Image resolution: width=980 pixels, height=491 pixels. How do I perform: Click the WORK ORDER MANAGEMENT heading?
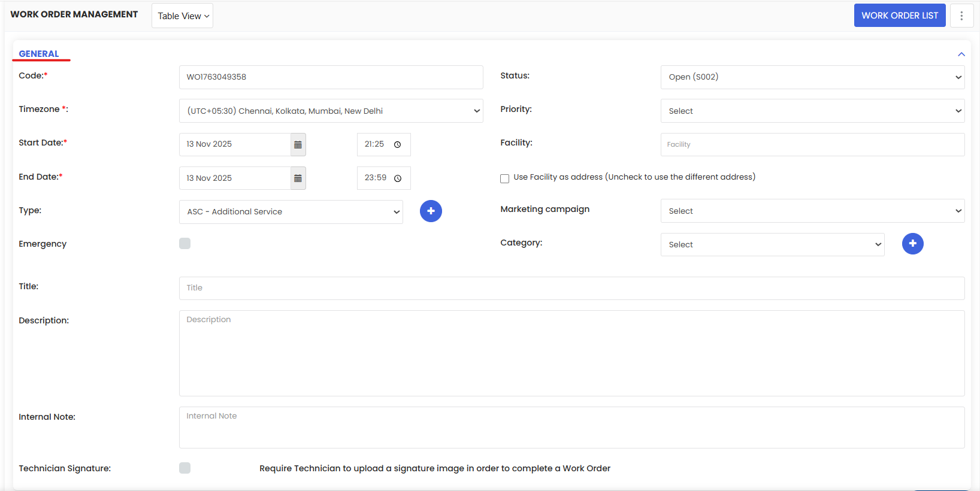tap(74, 14)
